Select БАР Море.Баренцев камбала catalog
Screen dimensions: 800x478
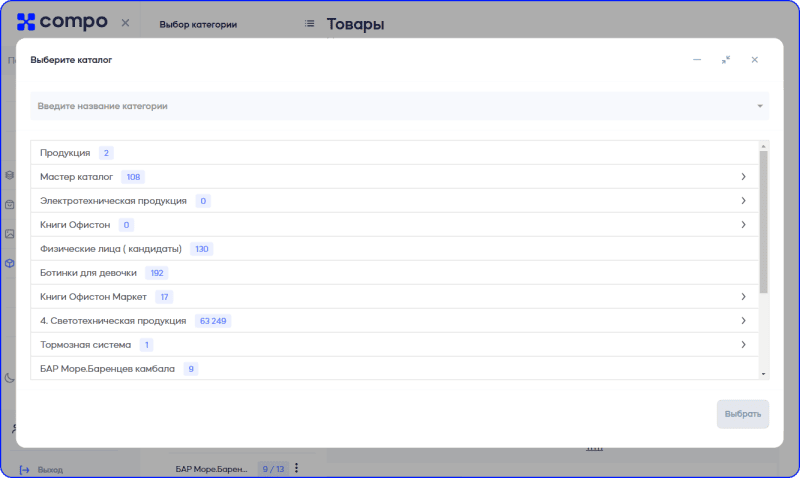[394, 368]
